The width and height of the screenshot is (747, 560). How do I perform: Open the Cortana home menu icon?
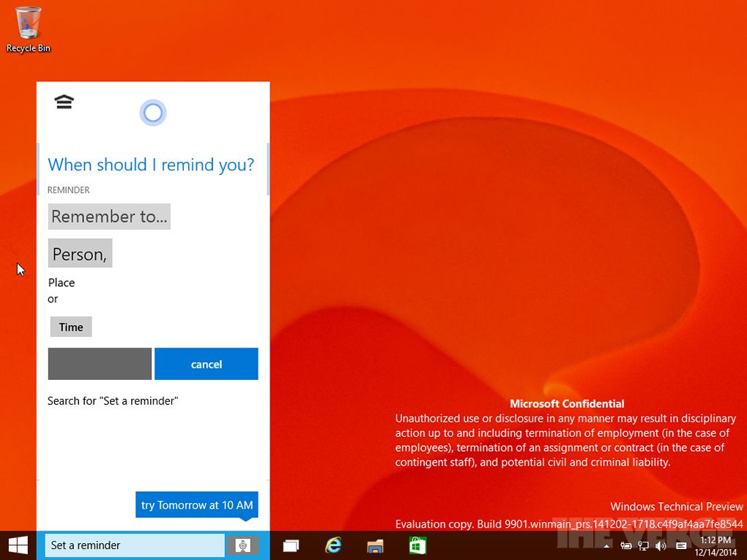[x=64, y=102]
